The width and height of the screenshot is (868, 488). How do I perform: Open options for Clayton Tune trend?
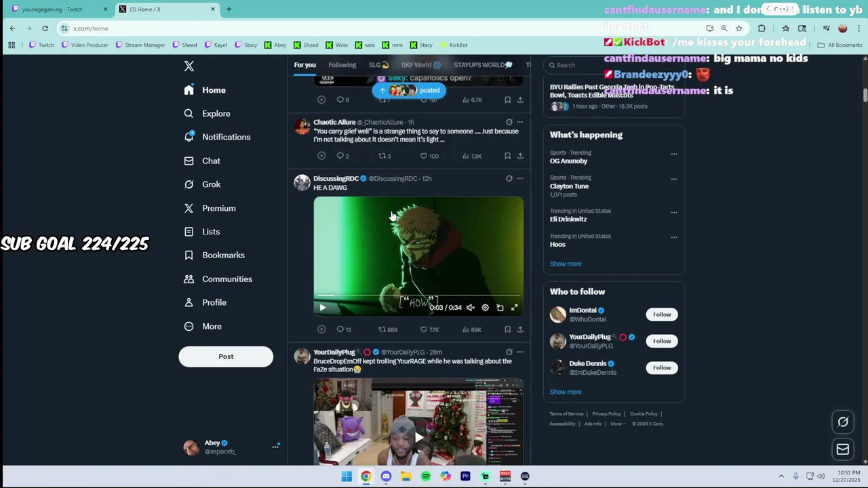674,179
